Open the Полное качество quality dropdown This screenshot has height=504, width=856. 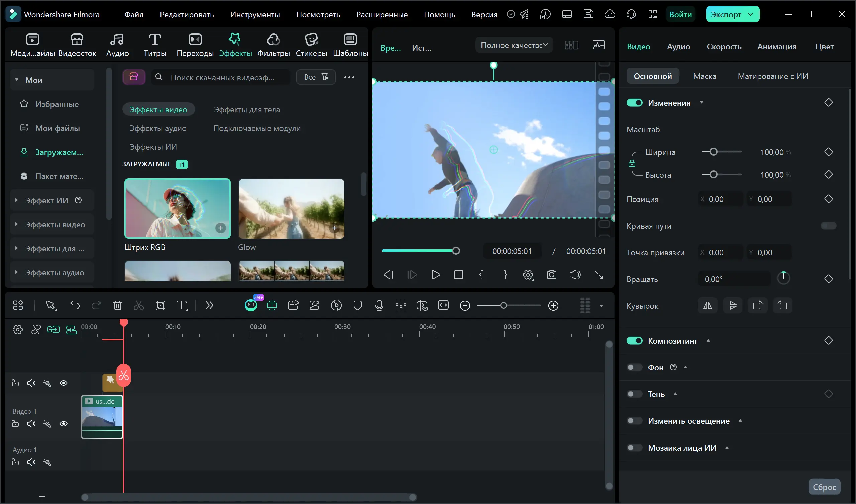tap(514, 45)
